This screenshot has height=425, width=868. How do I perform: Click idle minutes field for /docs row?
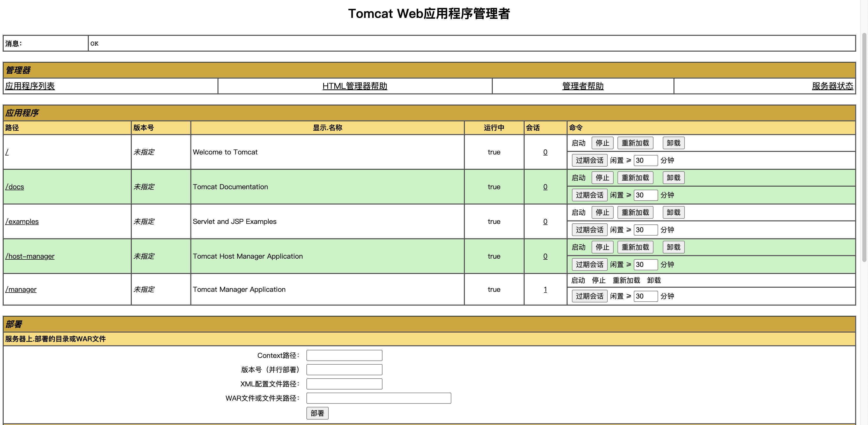[x=645, y=195]
